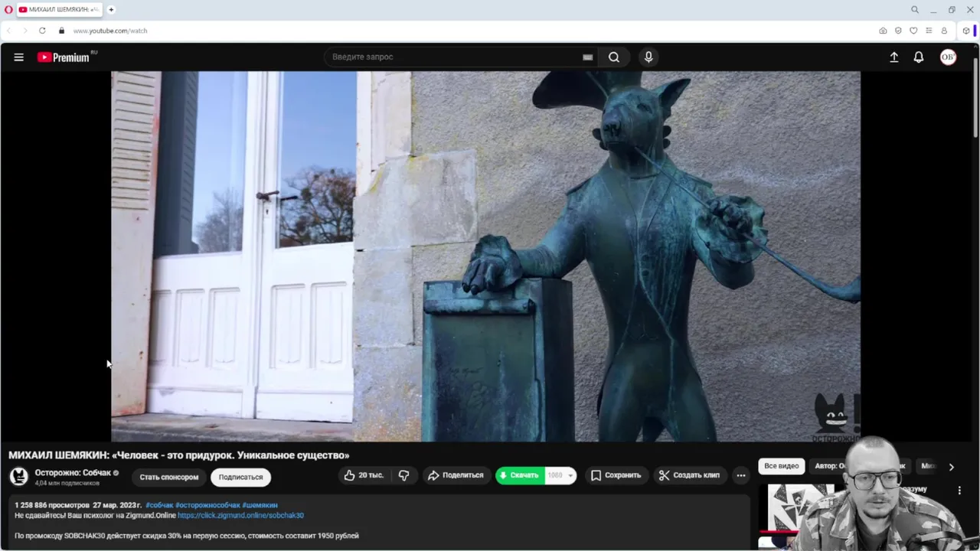Reload the page in browser toolbar
Viewport: 980px width, 551px height.
(x=42, y=31)
